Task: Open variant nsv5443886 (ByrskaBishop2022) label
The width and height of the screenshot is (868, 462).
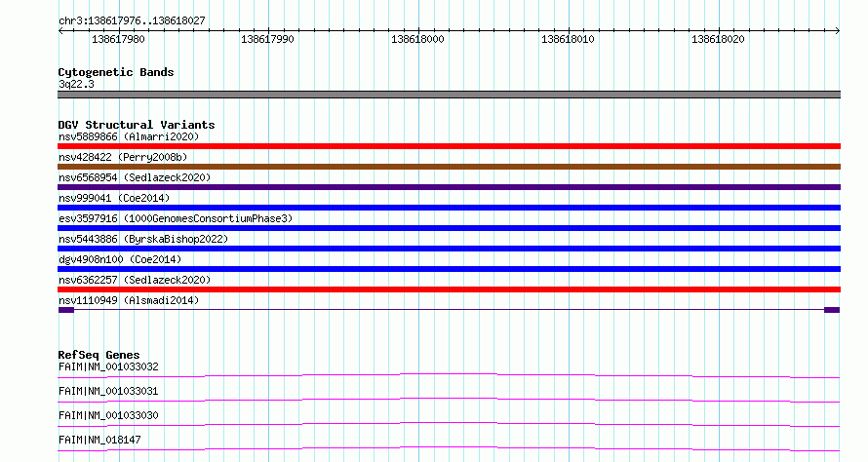Action: (143, 239)
